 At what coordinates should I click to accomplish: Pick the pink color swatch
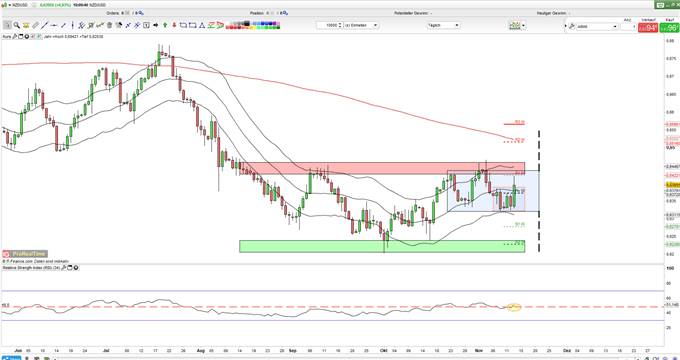[x=278, y=23]
